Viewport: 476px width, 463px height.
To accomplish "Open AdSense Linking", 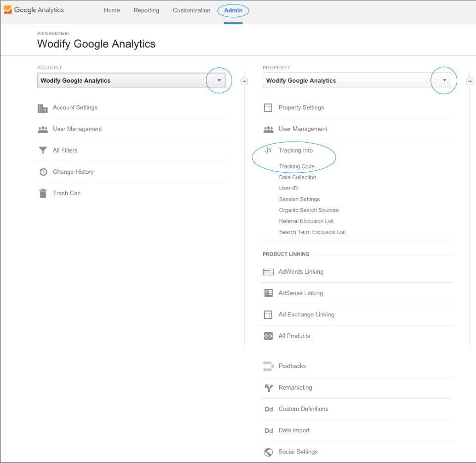I will (300, 293).
